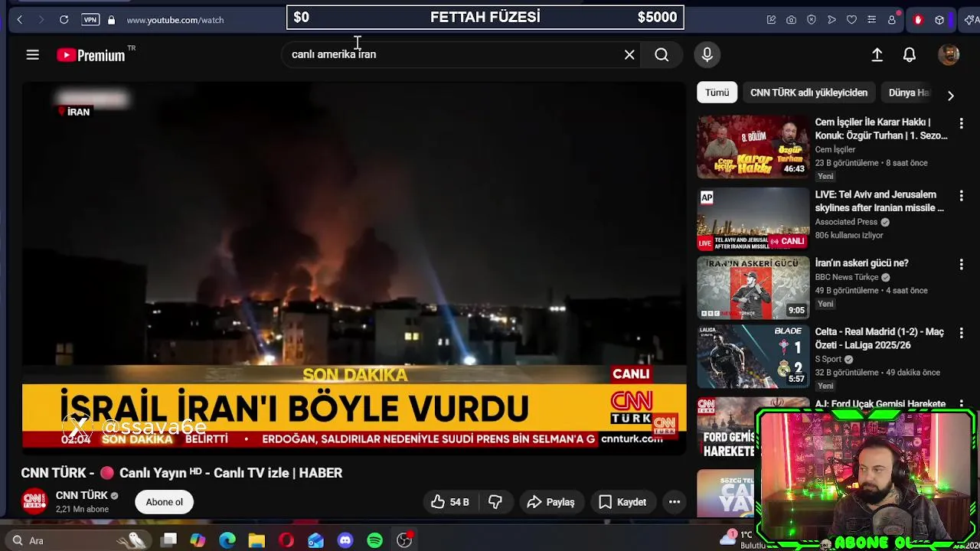Subscribe with Abone ol button
The width and height of the screenshot is (980, 551).
(165, 502)
